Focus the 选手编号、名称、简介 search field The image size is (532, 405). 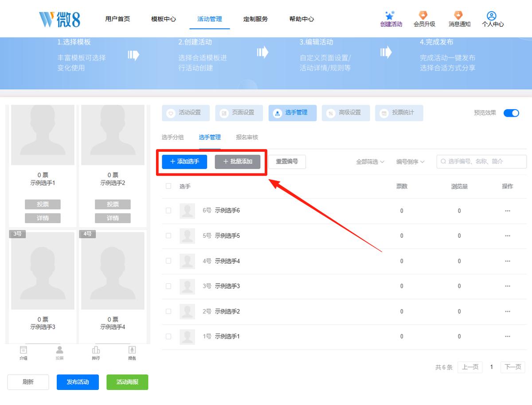[481, 161]
